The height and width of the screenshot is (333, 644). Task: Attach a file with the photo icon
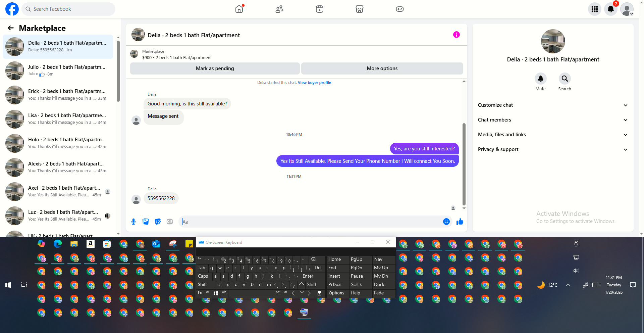146,222
